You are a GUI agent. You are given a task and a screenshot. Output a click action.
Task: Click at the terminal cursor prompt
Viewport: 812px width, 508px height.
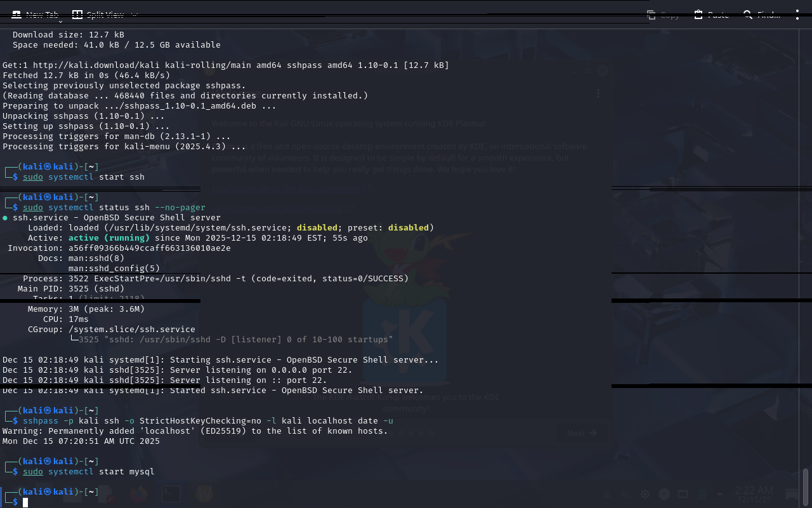pos(26,502)
